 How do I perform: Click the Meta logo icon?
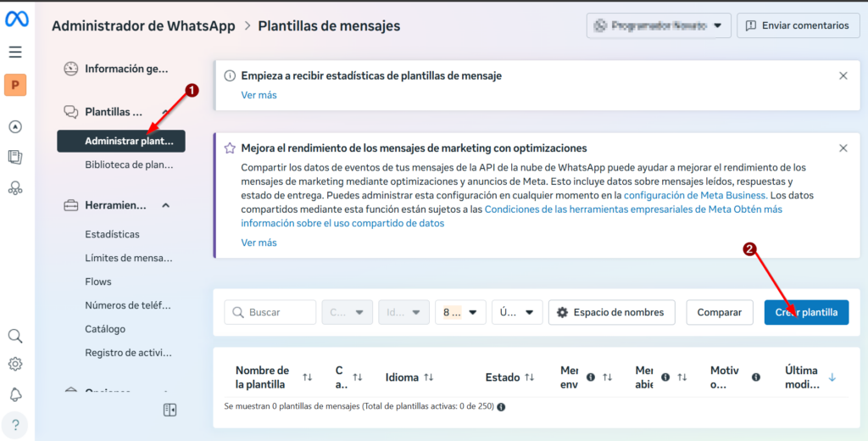(17, 19)
